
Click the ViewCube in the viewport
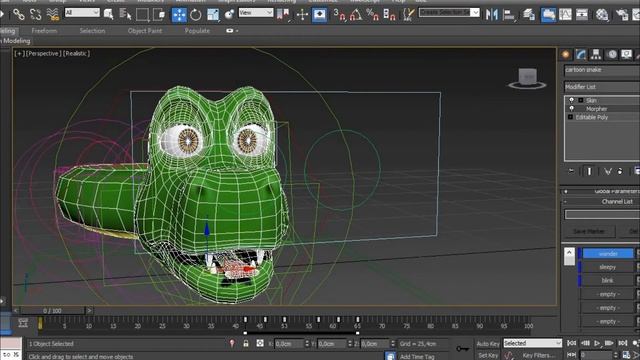click(527, 78)
